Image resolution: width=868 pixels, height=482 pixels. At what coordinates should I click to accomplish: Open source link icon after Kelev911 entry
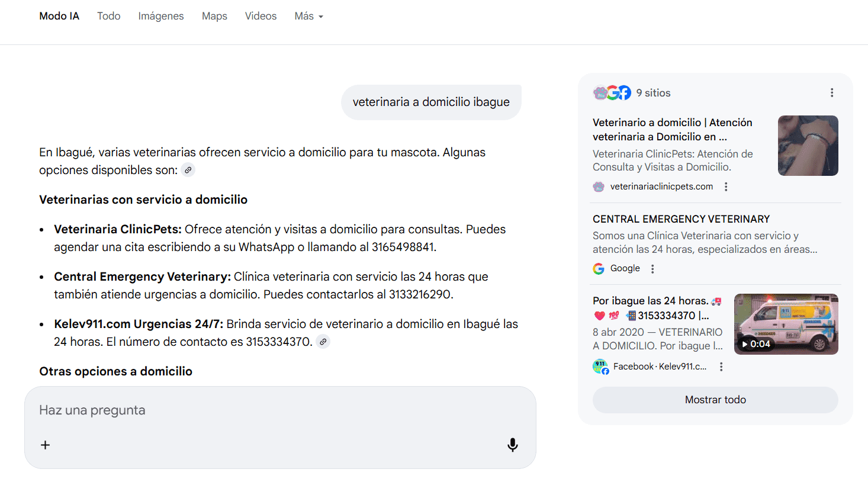pyautogui.click(x=323, y=342)
